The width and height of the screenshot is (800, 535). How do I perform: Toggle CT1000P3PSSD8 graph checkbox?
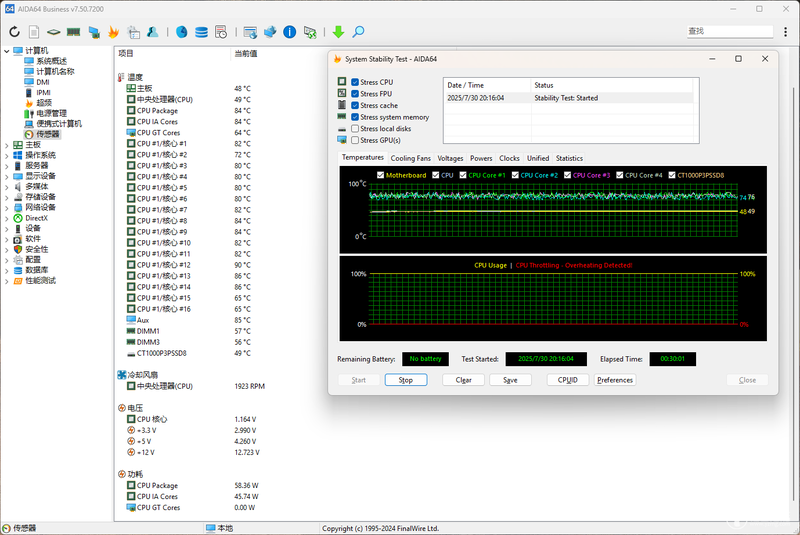pos(672,175)
